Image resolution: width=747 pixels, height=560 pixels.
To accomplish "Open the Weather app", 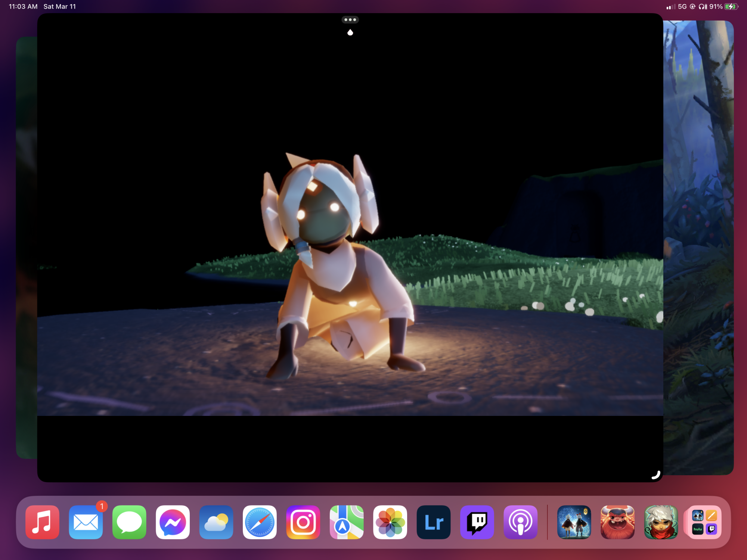I will pyautogui.click(x=216, y=522).
